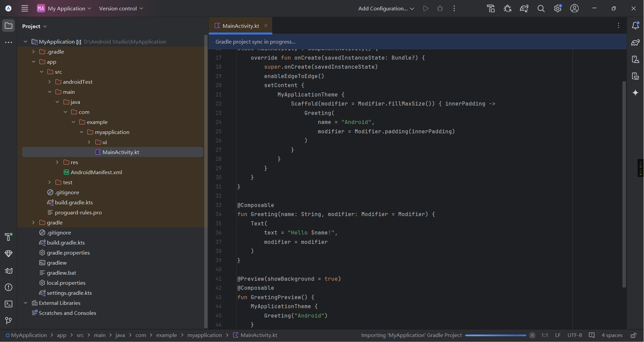Click the Debug bug icon

click(x=440, y=8)
